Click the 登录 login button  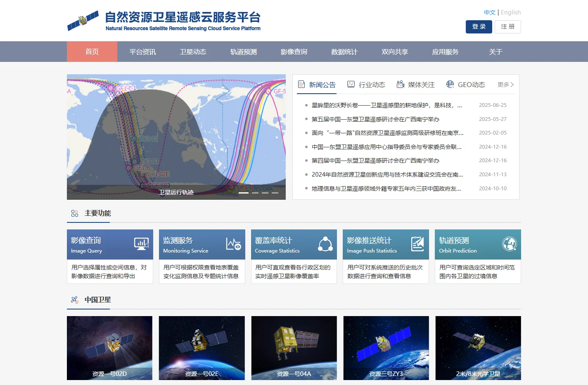pos(479,26)
